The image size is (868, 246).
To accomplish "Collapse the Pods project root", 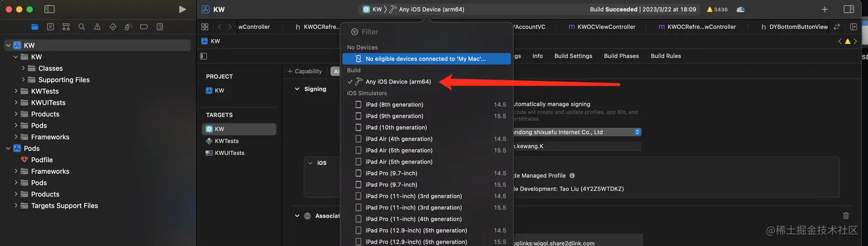I will pos(8,149).
